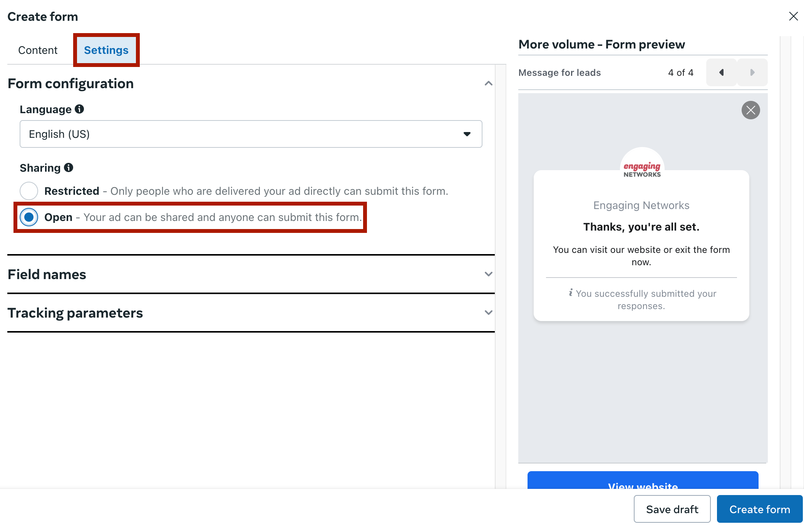Open the Language dropdown
The width and height of the screenshot is (804, 532).
point(251,134)
